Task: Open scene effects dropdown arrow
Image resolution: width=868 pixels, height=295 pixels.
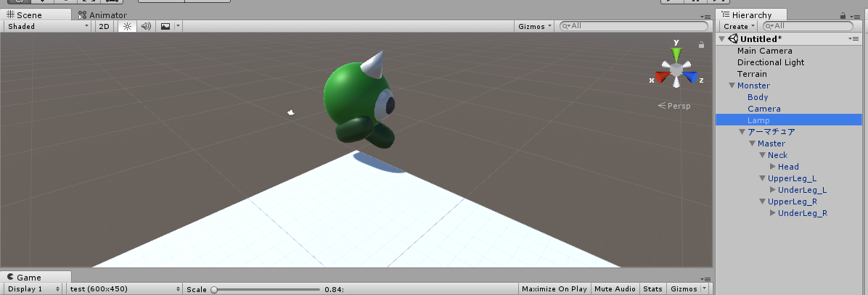Action: 178,26
